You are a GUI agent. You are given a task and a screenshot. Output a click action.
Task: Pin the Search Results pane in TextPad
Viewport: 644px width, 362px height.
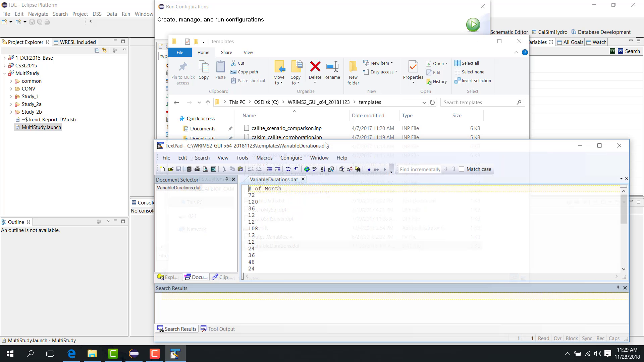click(x=618, y=288)
